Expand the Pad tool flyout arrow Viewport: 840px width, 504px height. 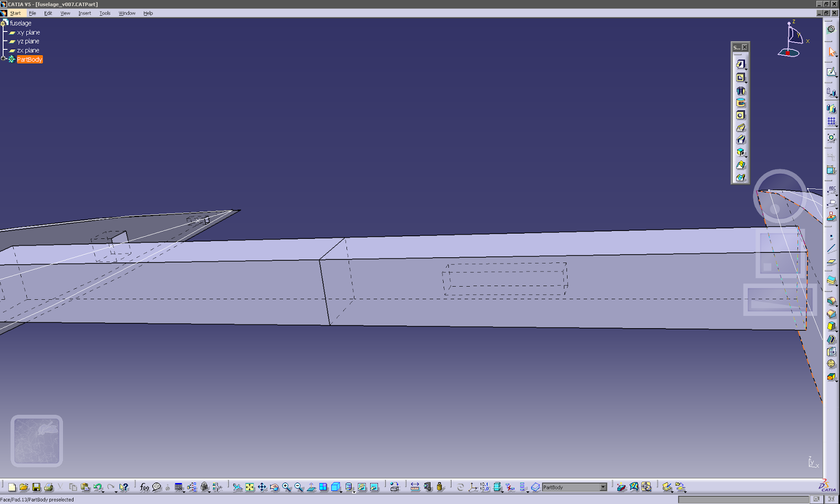pyautogui.click(x=745, y=68)
